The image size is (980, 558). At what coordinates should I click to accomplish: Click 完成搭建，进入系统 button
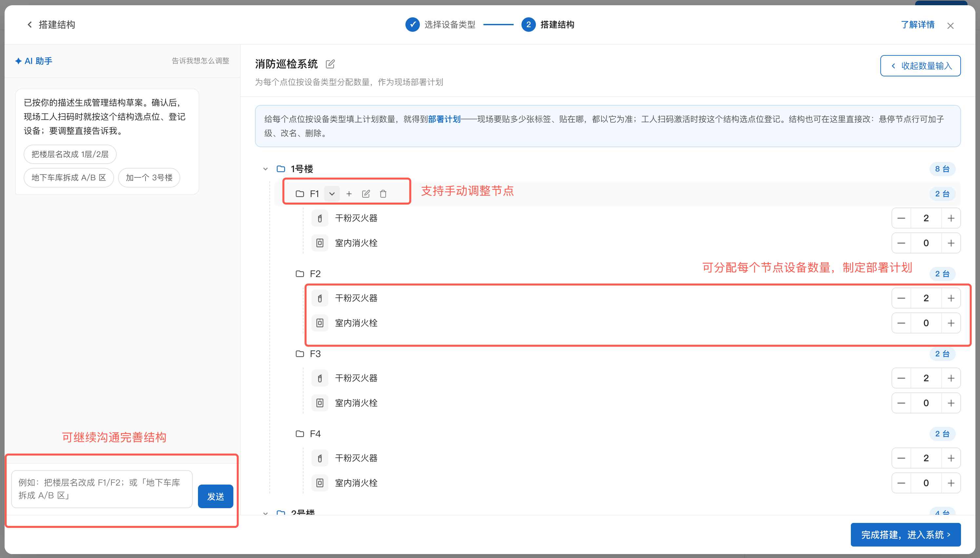click(905, 535)
